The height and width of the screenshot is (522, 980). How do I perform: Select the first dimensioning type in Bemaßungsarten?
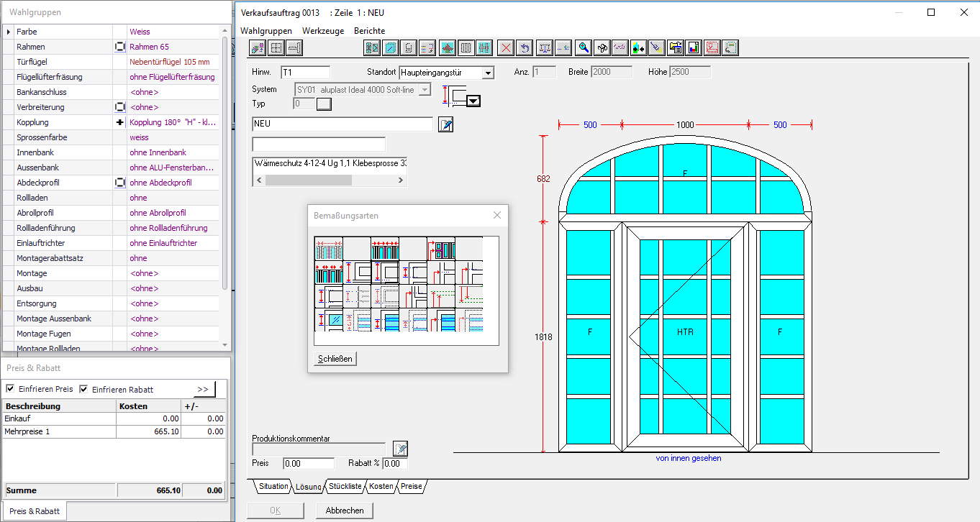coord(328,249)
